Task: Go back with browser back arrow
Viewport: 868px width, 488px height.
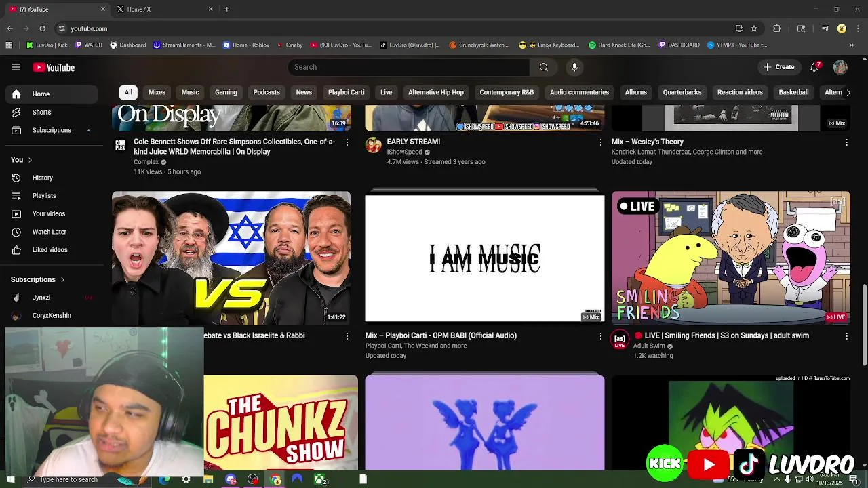Action: click(10, 28)
